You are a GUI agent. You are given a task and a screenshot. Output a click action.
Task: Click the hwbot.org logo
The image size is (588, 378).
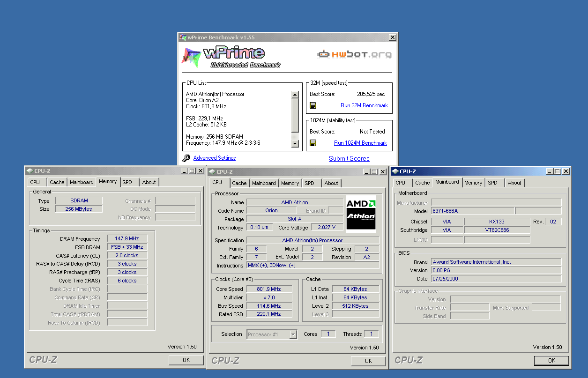(354, 54)
